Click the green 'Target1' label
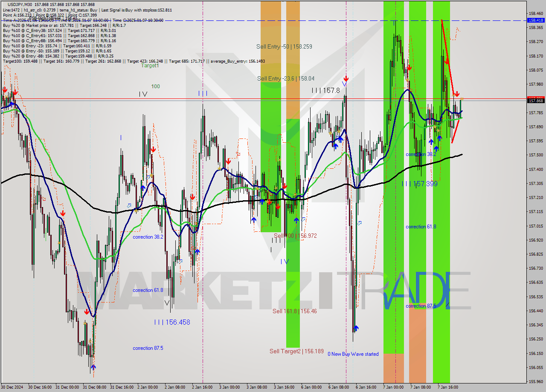 point(150,66)
